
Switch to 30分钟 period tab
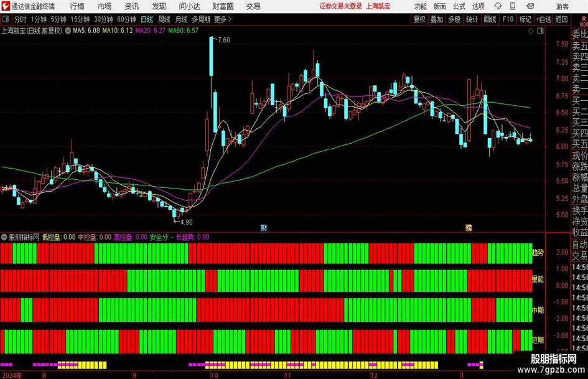pos(103,19)
